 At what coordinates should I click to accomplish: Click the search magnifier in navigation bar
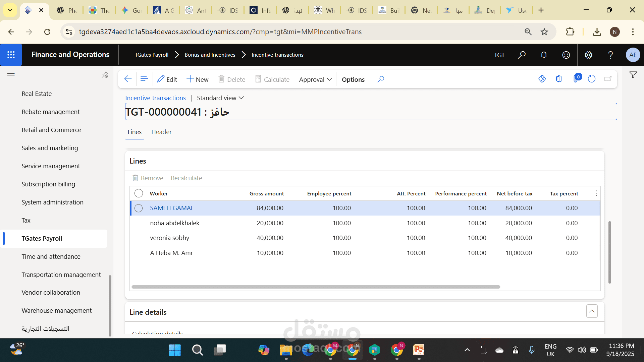(x=522, y=55)
